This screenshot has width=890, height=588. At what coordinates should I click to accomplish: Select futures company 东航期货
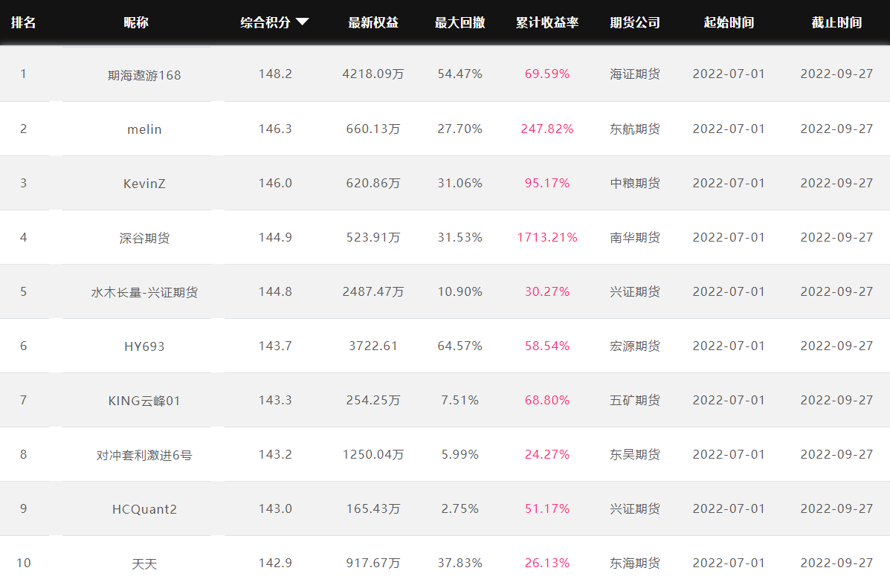(x=634, y=129)
